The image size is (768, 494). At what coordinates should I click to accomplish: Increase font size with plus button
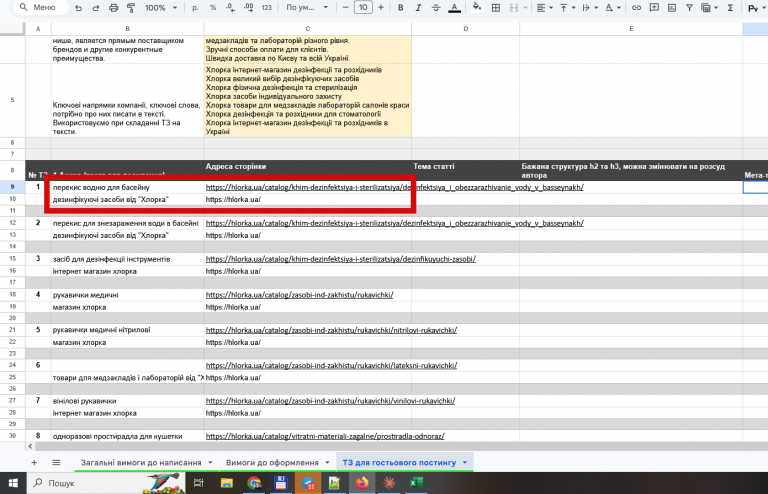pyautogui.click(x=381, y=8)
